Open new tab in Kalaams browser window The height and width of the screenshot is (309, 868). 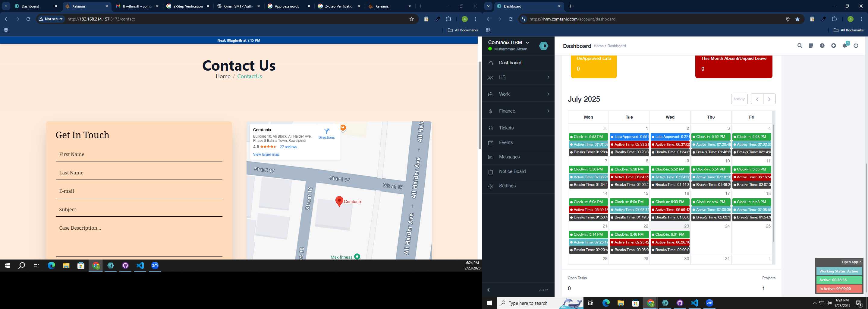(420, 6)
